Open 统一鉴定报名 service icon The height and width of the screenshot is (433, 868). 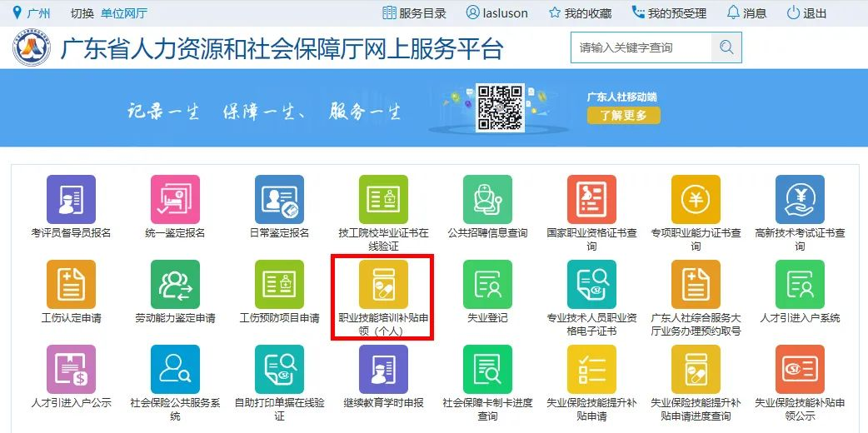pos(175,199)
